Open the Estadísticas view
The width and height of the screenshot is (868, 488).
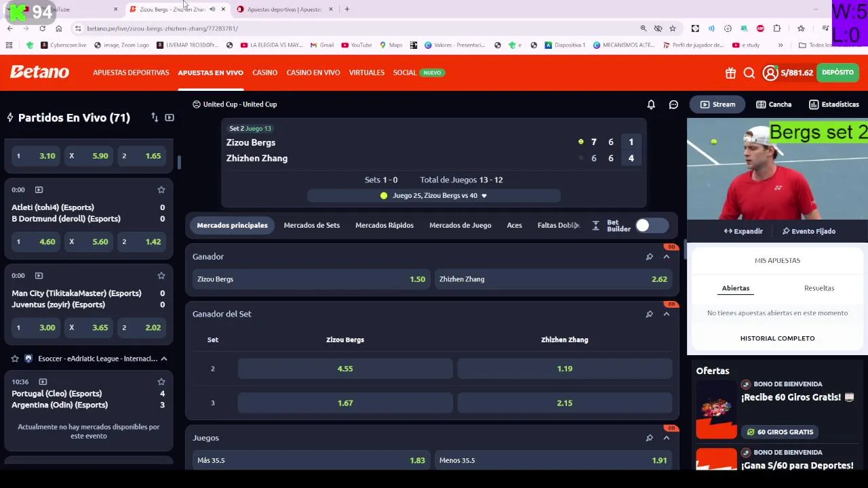pos(834,104)
